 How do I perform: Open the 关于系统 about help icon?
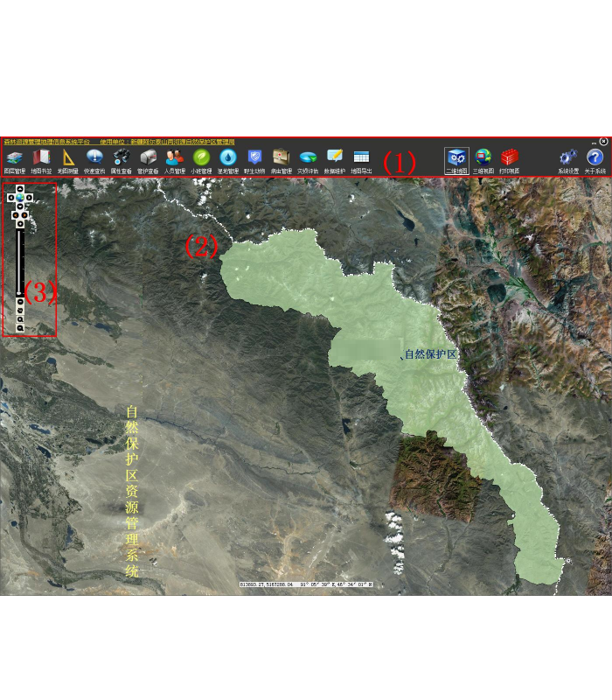[x=595, y=158]
